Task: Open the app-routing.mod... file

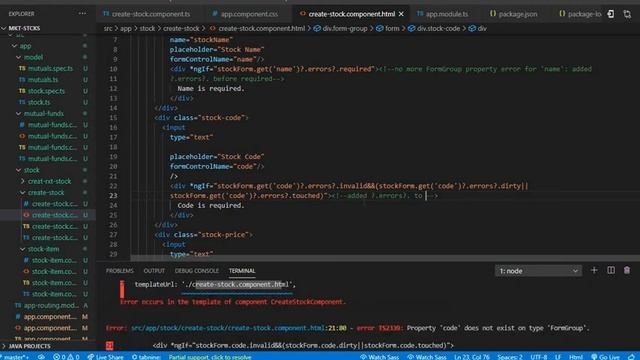Action: [51, 305]
